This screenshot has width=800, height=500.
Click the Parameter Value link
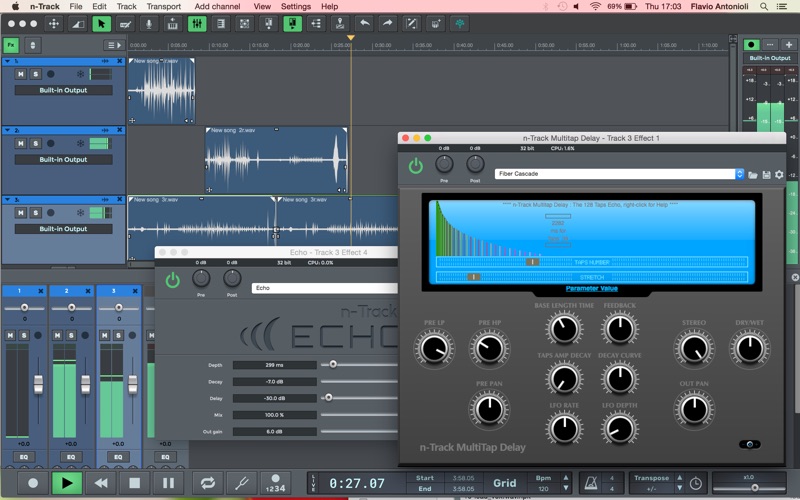click(591, 288)
